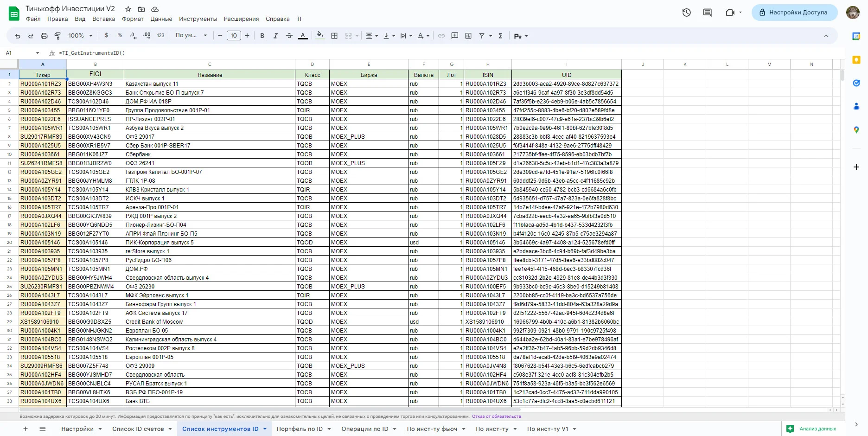The width and height of the screenshot is (868, 436).
Task: Toggle italic formatting
Action: point(275,36)
